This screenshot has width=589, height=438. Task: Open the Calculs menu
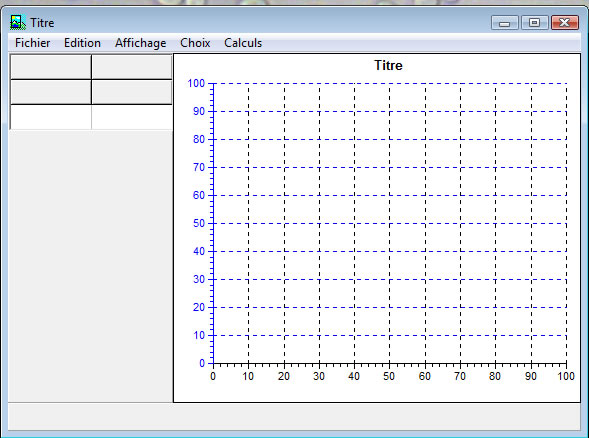point(243,43)
